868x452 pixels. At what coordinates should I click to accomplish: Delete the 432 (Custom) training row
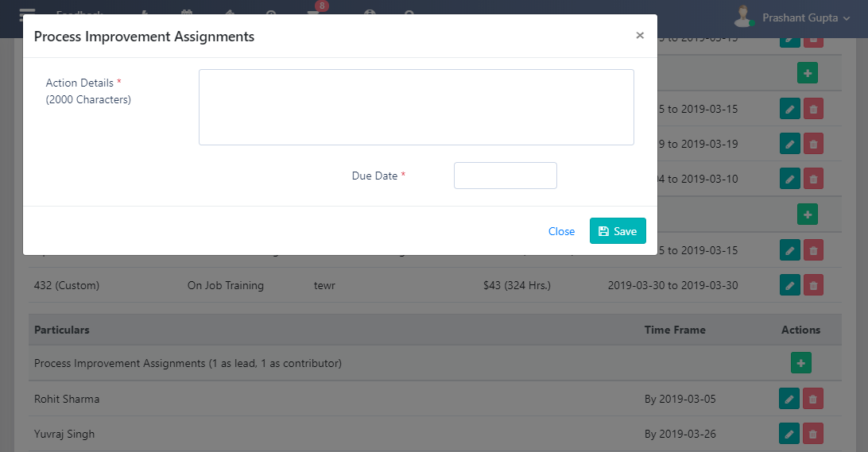[x=813, y=285]
